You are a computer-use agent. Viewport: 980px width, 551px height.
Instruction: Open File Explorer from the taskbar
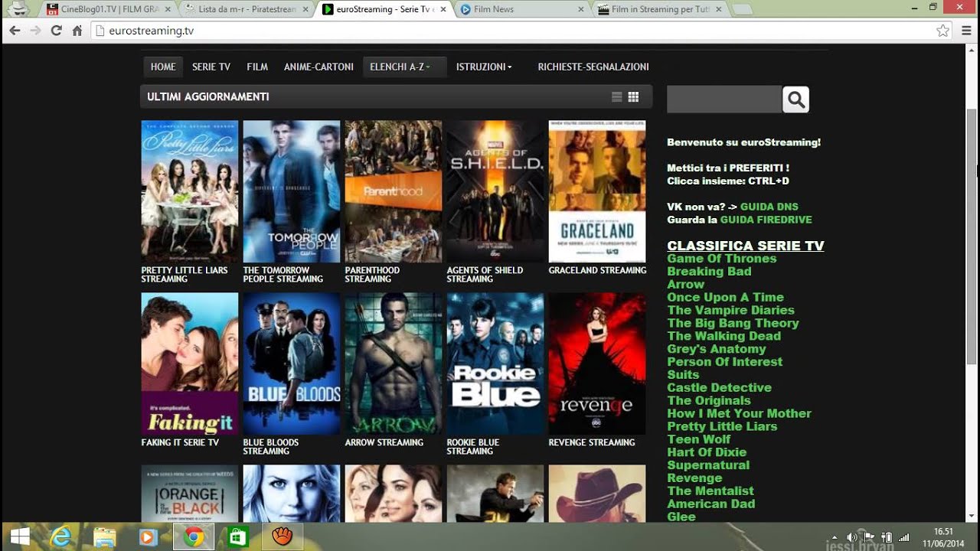click(105, 537)
